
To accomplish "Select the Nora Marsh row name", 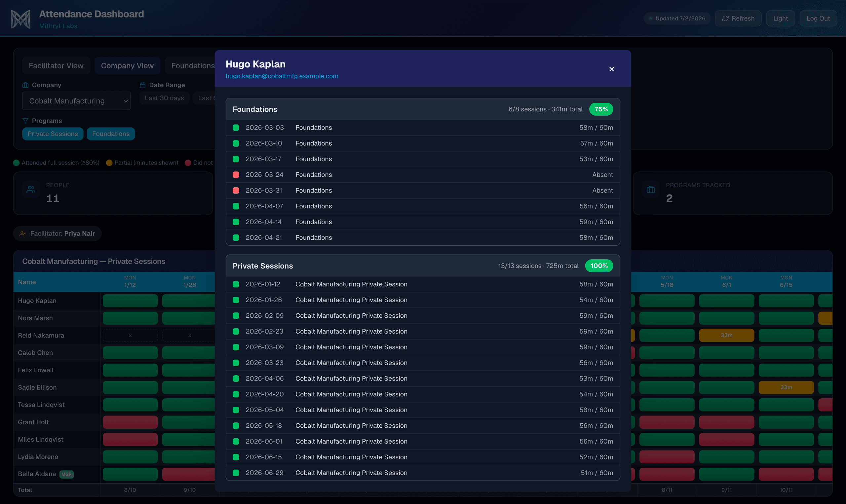I will [35, 318].
